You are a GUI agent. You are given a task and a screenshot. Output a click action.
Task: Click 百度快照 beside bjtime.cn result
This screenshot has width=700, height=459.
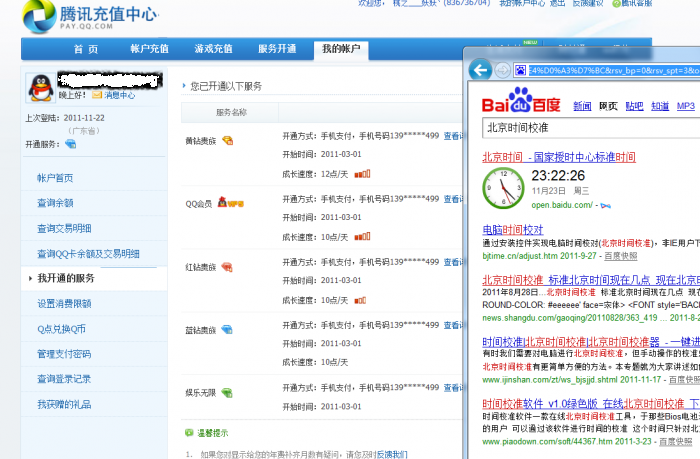(621, 256)
